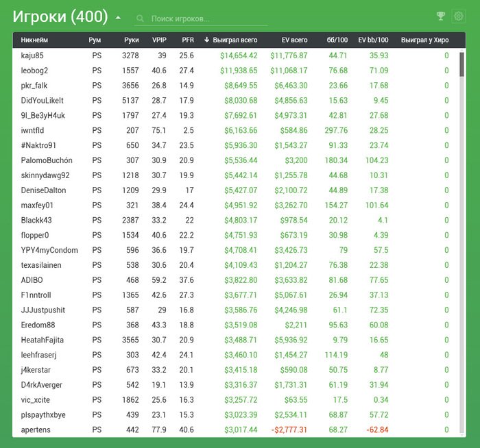Sort by the Руки column header

(x=131, y=40)
